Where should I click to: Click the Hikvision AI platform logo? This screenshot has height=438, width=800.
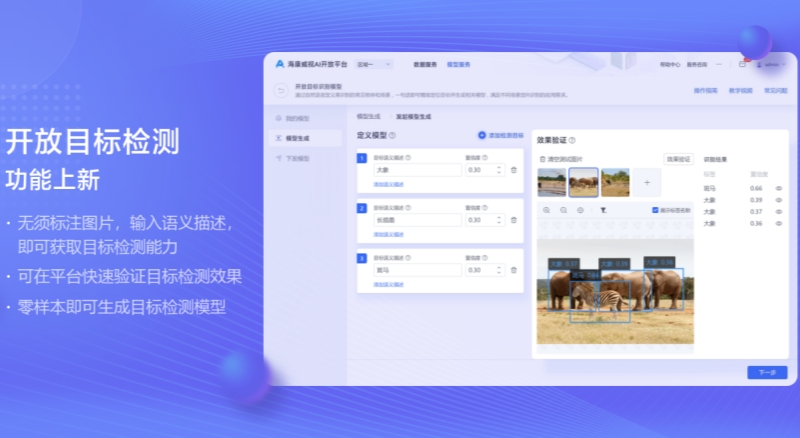coord(280,64)
